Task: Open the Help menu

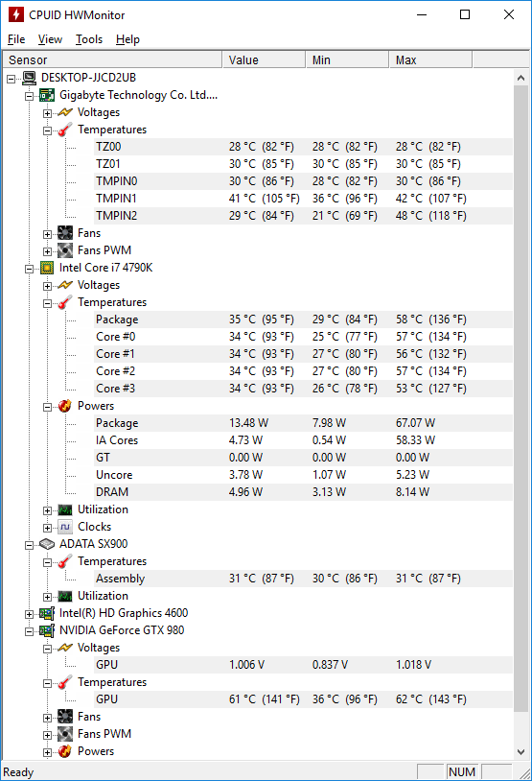Action: [127, 39]
